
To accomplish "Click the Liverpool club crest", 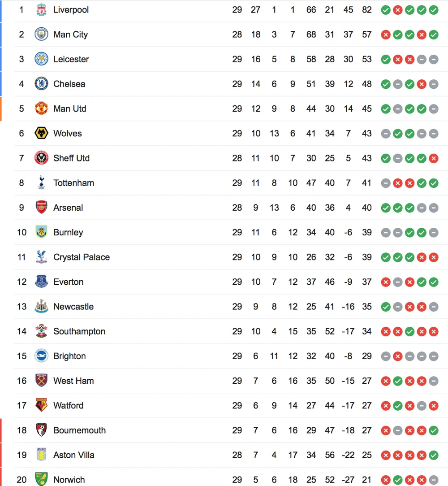I will [41, 9].
